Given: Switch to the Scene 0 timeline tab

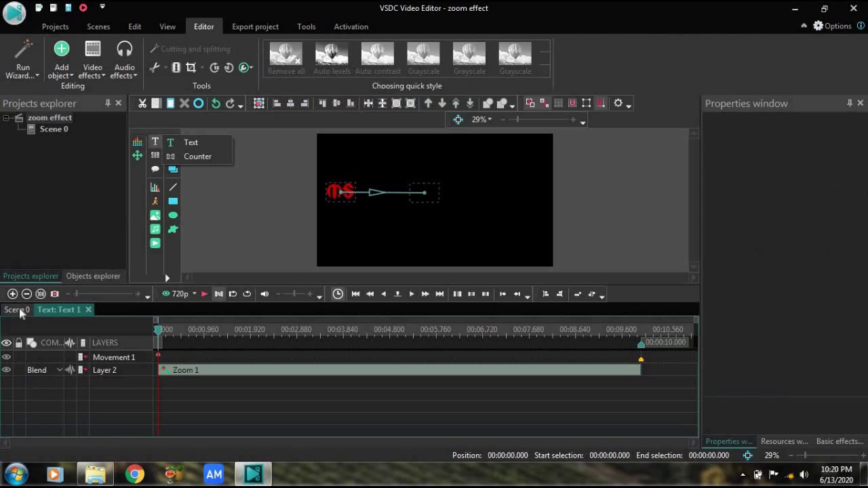Looking at the screenshot, I should (x=17, y=310).
